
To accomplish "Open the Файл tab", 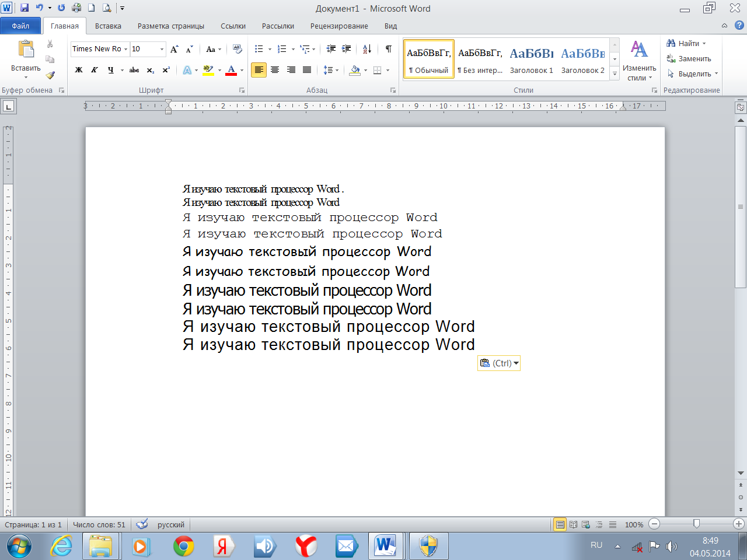I will [20, 26].
